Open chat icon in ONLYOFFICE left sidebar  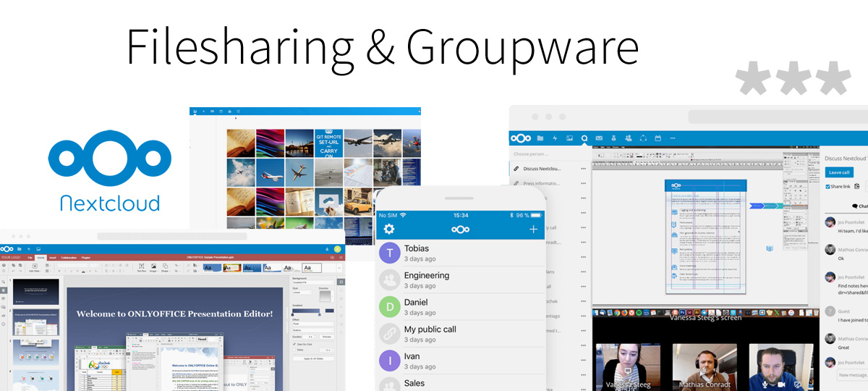click(4, 307)
